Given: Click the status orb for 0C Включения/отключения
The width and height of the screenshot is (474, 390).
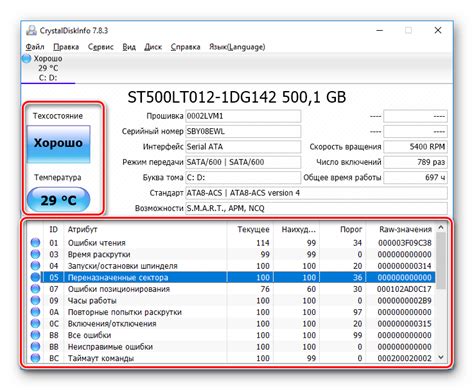Looking at the screenshot, I should (35, 324).
